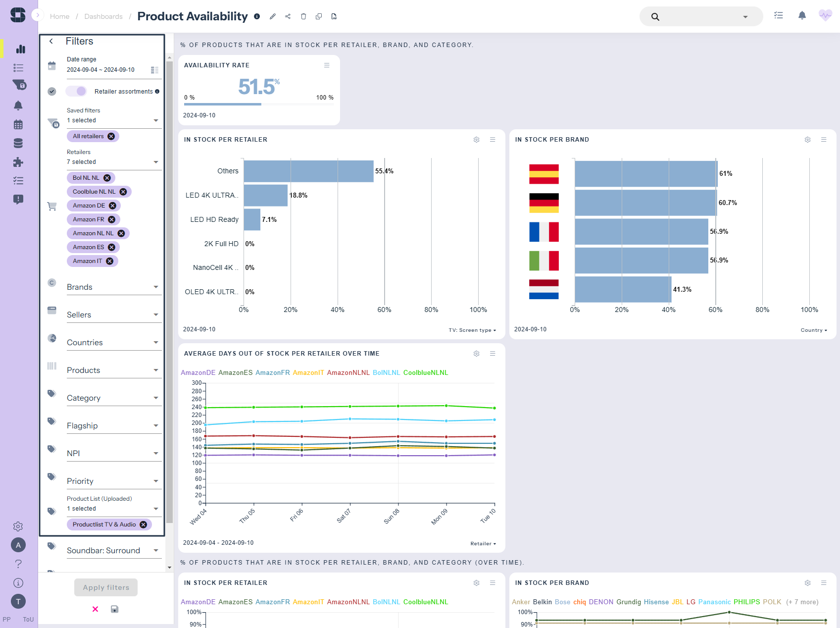This screenshot has width=840, height=628.
Task: Collapse the Filters panel with back arrow
Action: (51, 41)
